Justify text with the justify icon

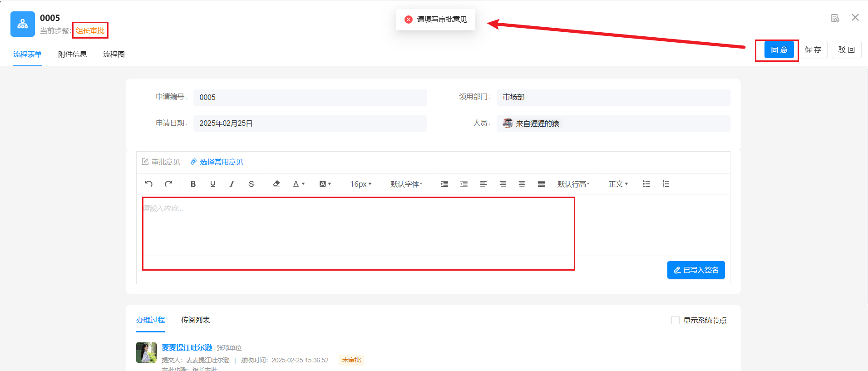(542, 184)
